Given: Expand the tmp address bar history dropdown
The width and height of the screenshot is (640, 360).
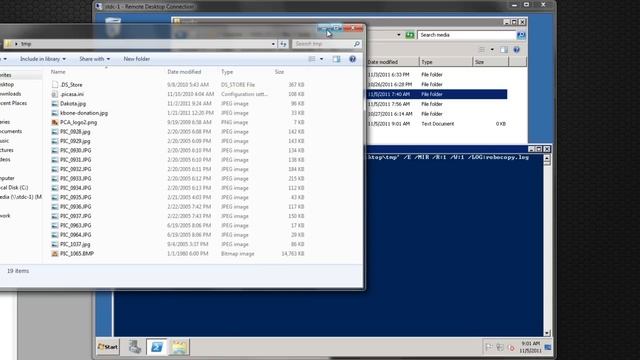Looking at the screenshot, I should pos(273,44).
